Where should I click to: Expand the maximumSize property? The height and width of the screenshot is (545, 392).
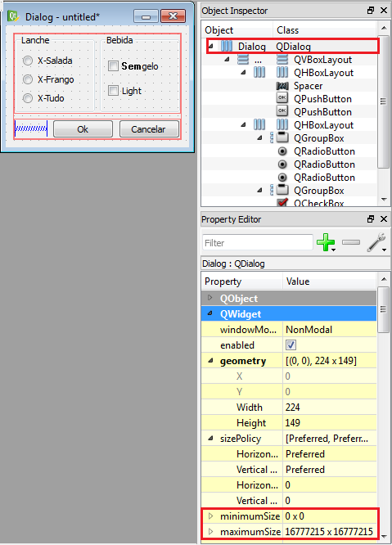click(210, 531)
